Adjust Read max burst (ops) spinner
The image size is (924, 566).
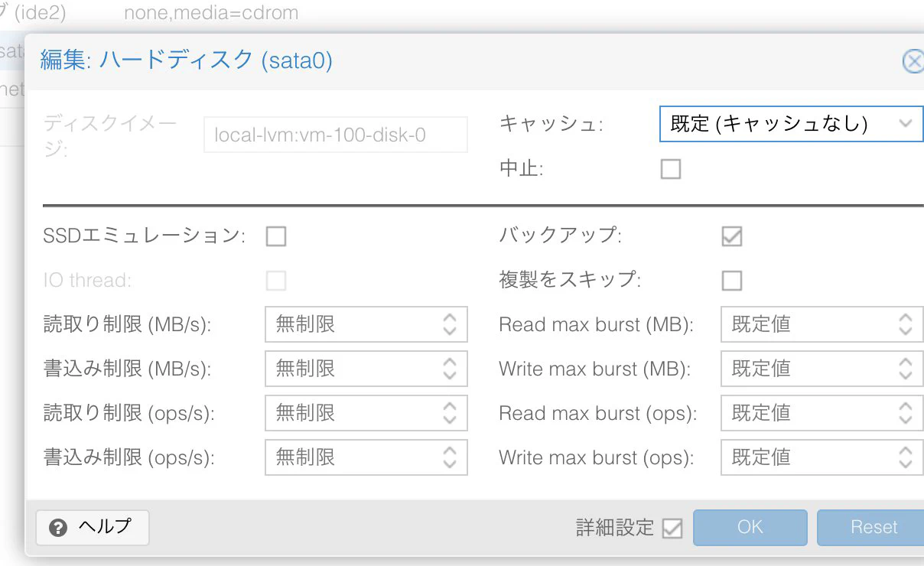tap(906, 414)
